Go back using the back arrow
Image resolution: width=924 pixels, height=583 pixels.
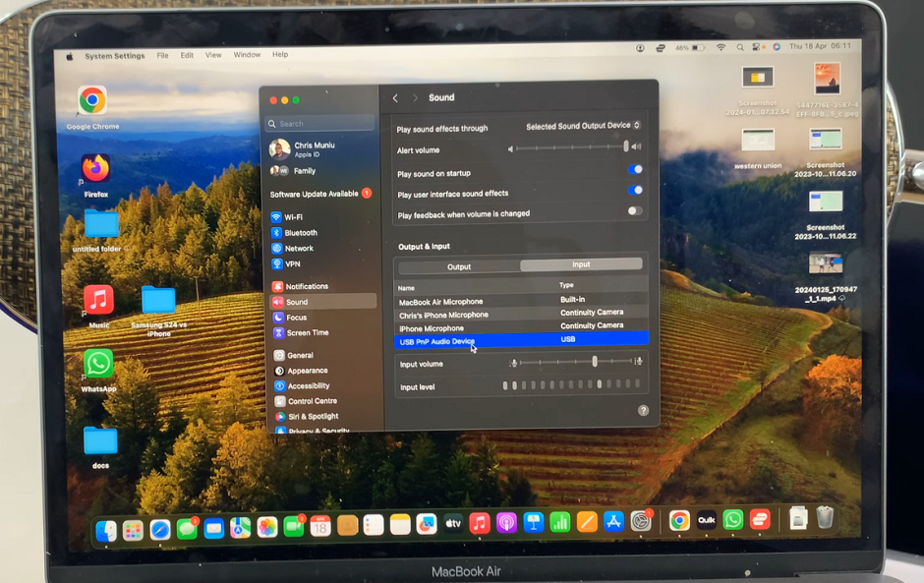395,98
